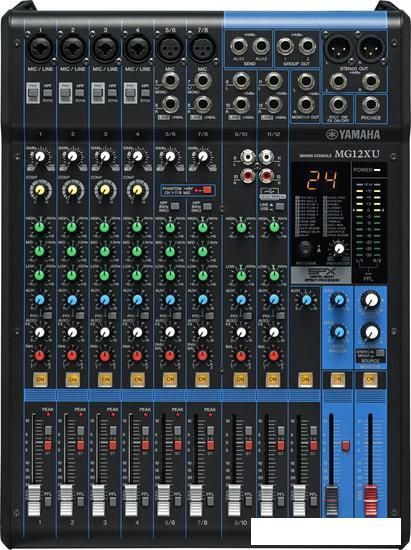Click the MG12XU model name text
The height and width of the screenshot is (550, 411).
(357, 154)
